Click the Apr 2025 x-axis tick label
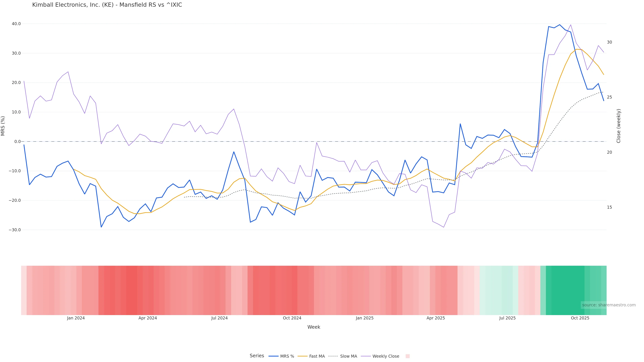Viewport: 644px width, 362px height. [436, 318]
